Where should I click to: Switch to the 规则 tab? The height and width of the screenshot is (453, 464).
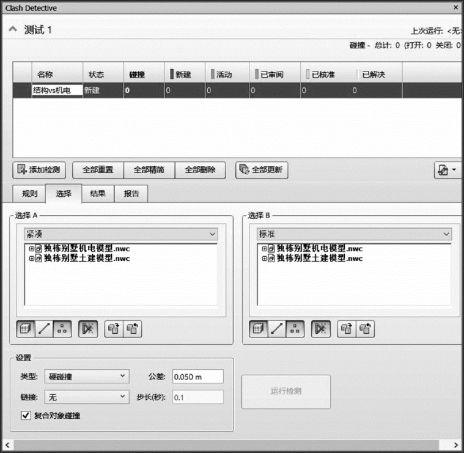tap(29, 194)
